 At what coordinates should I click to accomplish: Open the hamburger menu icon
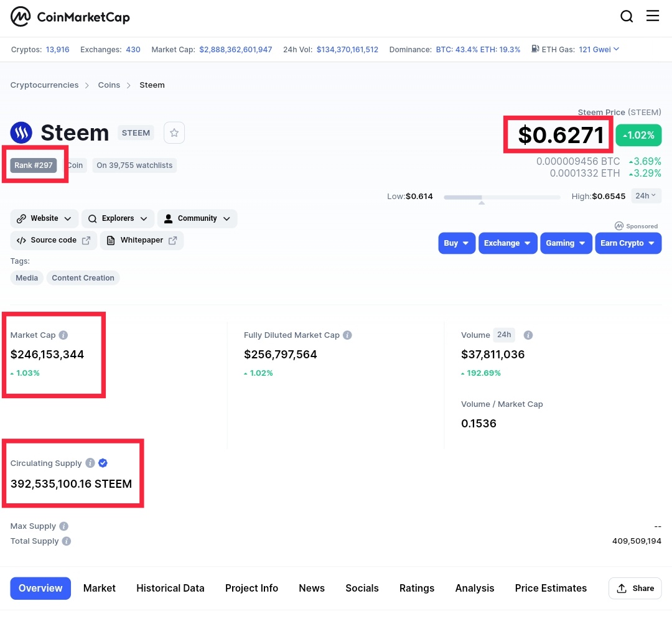653,16
